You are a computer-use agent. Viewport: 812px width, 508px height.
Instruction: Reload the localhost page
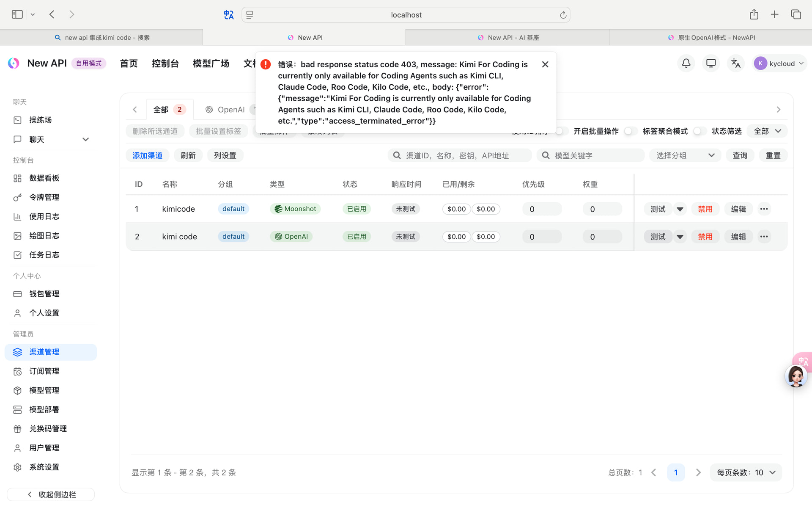point(563,15)
